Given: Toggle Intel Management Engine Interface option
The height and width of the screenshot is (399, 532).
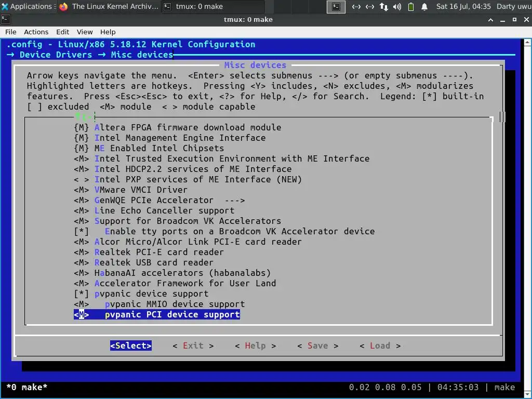Looking at the screenshot, I should pyautogui.click(x=170, y=138).
